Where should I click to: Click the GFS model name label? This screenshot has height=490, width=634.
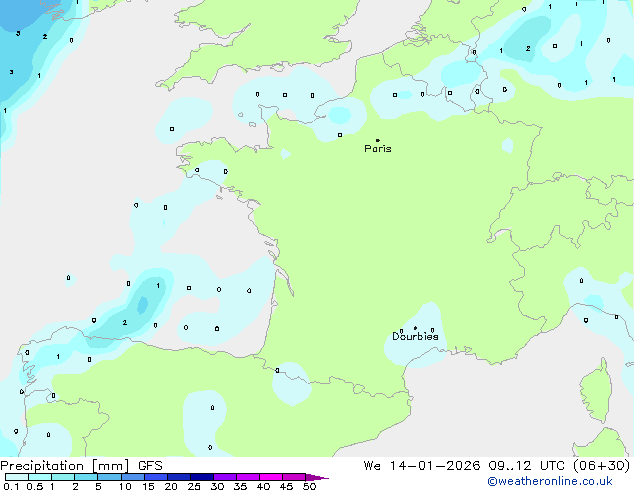150,466
